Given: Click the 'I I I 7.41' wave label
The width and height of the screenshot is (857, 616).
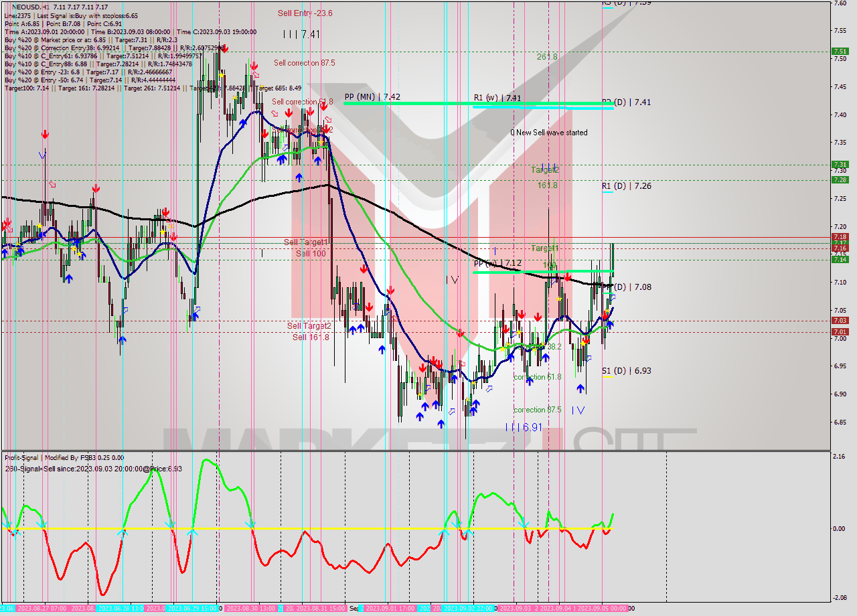Looking at the screenshot, I should click(x=301, y=33).
